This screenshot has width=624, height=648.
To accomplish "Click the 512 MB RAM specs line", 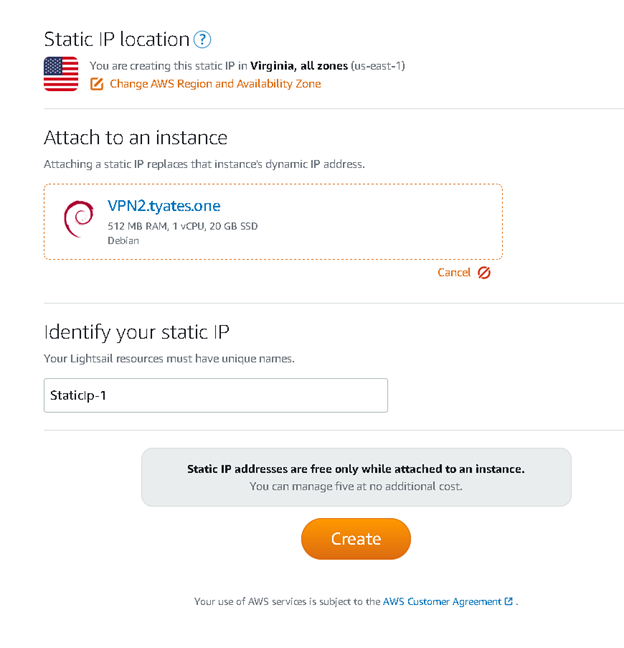I will [183, 226].
